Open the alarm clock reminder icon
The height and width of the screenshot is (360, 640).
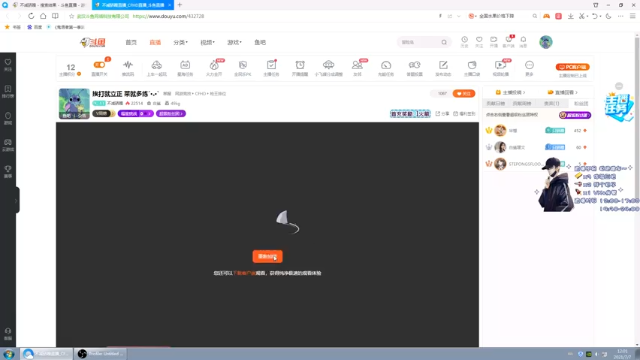point(300,65)
